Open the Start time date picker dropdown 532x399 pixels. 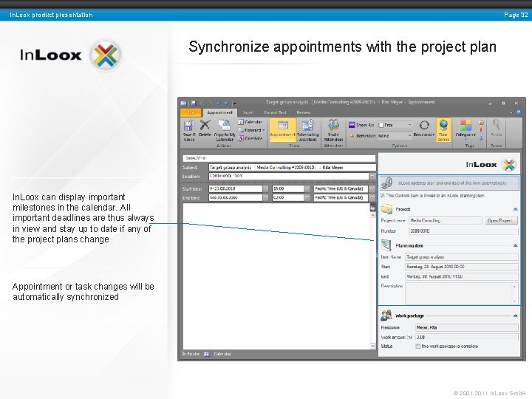[266, 188]
